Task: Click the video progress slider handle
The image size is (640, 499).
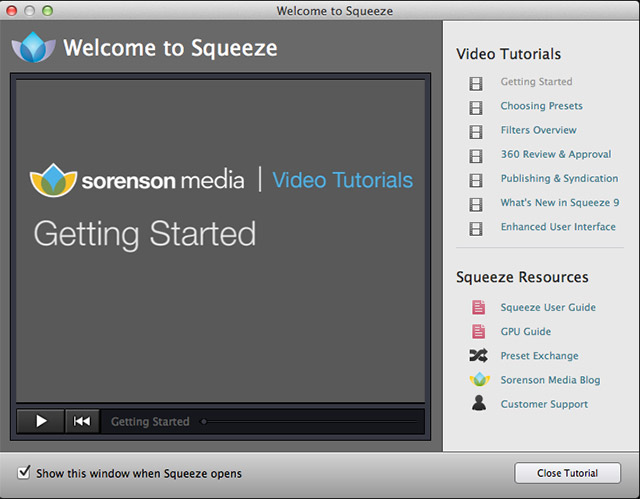Action: click(204, 421)
